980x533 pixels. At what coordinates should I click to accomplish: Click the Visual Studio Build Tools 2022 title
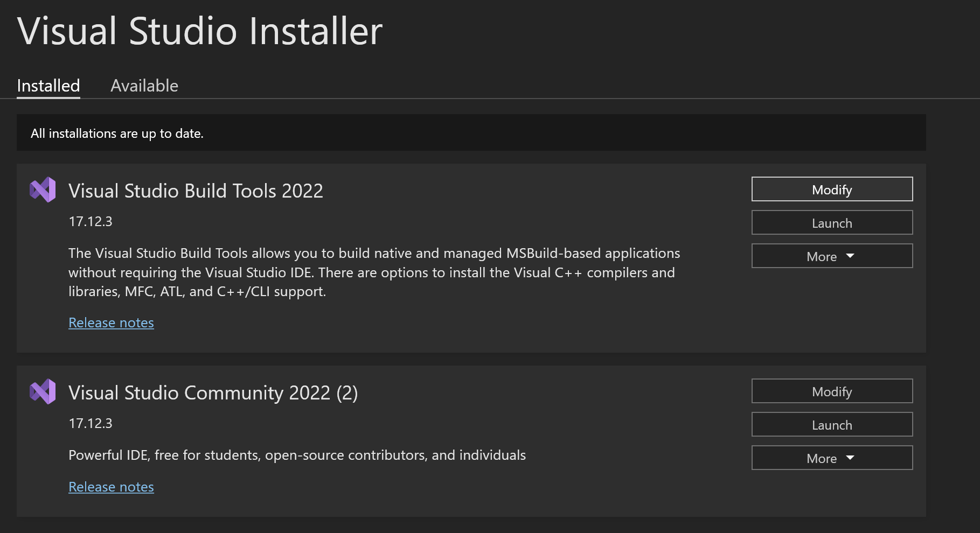(x=196, y=191)
